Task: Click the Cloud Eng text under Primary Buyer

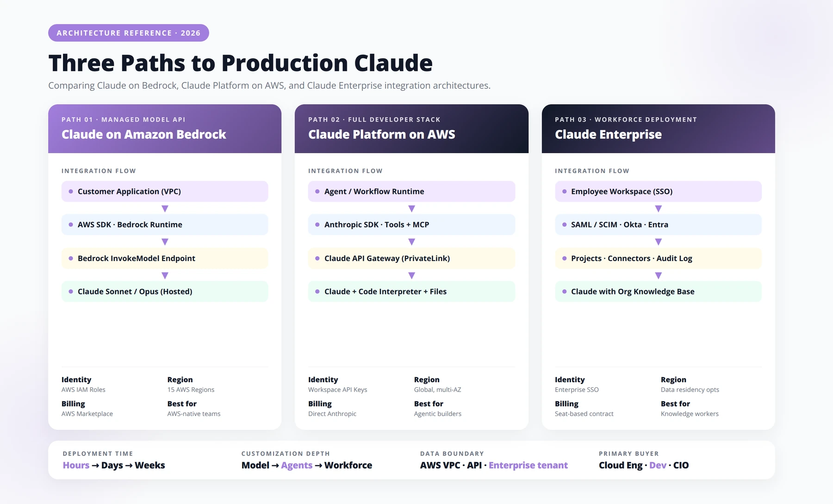Action: (x=621, y=465)
